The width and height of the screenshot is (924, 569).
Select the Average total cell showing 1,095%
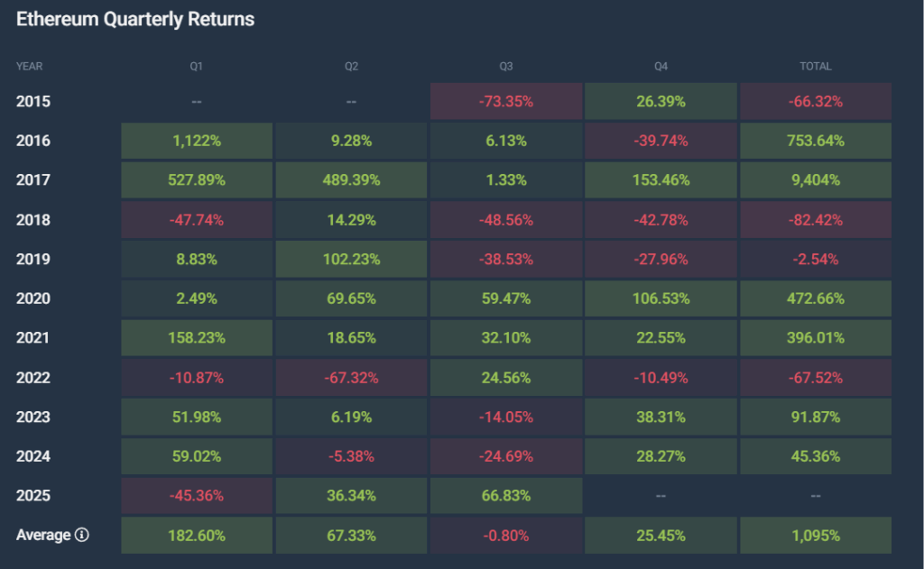pos(816,535)
